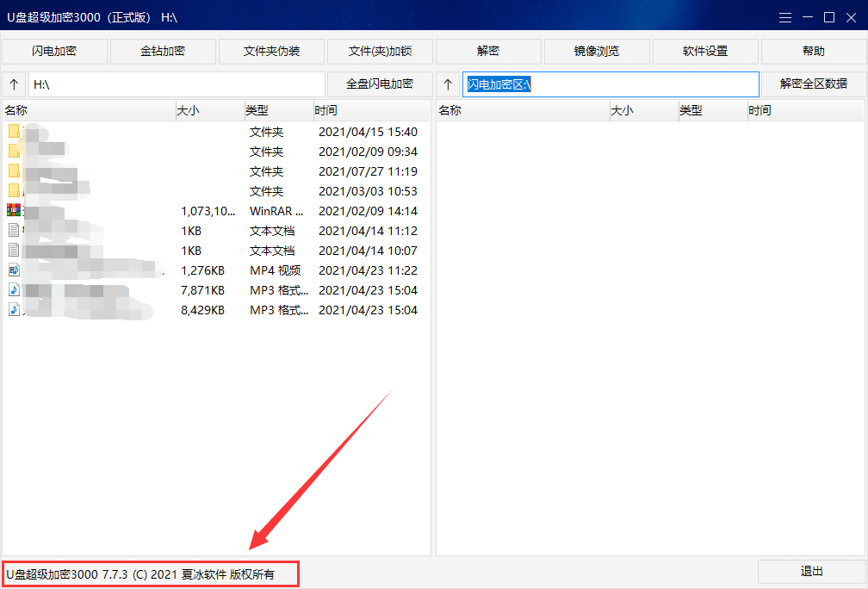Click 解密全区数据 button
868x589 pixels.
pyautogui.click(x=814, y=84)
